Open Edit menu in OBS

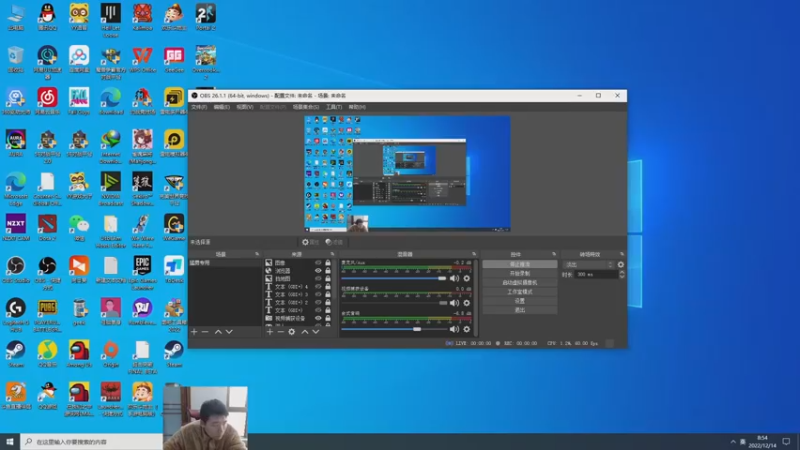pyautogui.click(x=221, y=107)
